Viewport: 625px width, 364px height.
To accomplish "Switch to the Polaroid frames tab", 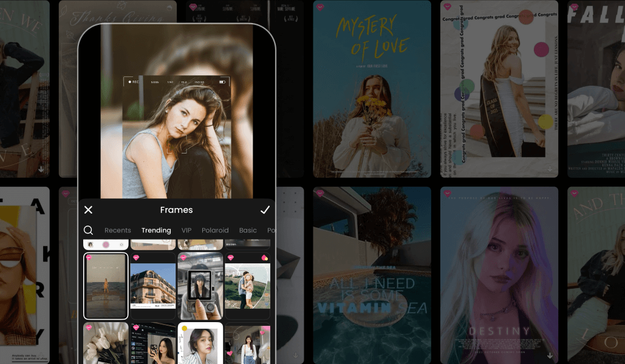I will (215, 230).
